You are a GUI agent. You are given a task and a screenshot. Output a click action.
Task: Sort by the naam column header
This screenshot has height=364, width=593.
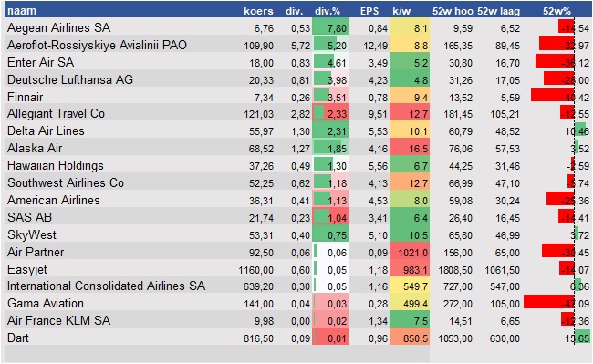(x=22, y=11)
